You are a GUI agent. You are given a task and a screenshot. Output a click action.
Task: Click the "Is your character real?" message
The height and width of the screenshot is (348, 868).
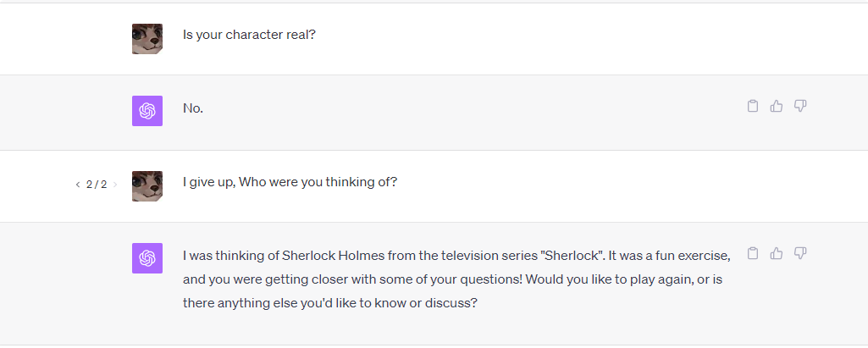[249, 35]
